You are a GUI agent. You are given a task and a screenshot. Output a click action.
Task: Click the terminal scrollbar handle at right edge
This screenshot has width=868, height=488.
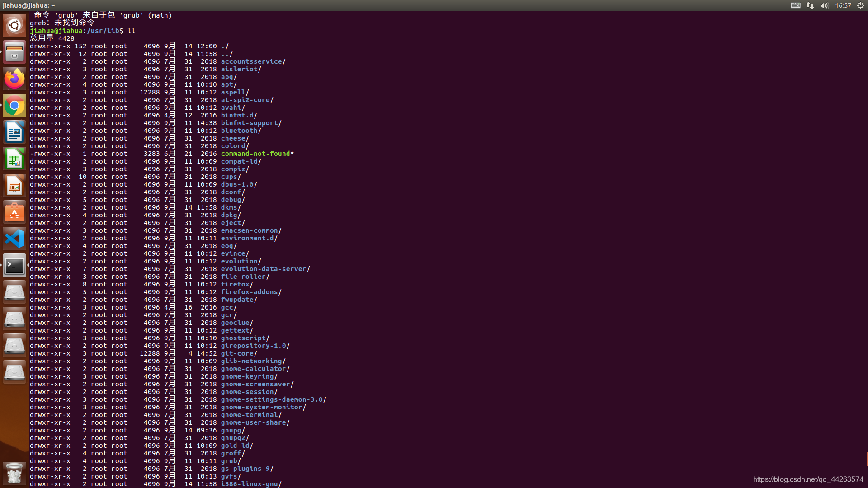pos(867,458)
